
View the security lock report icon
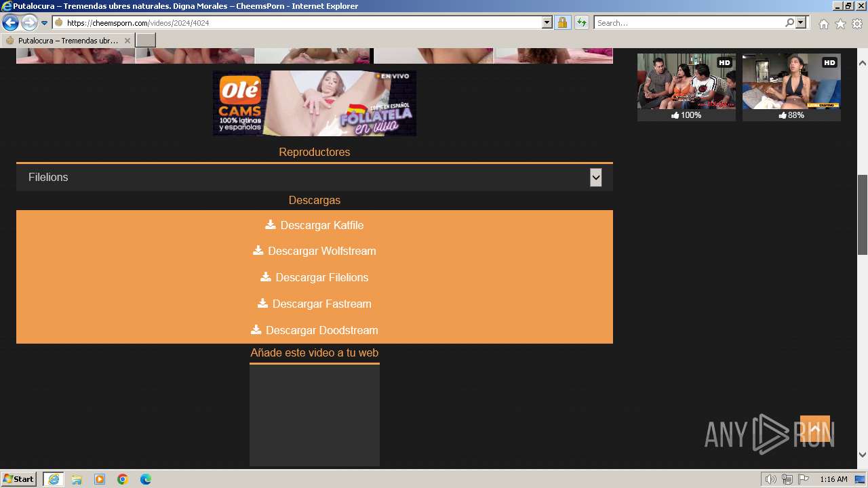(x=562, y=22)
